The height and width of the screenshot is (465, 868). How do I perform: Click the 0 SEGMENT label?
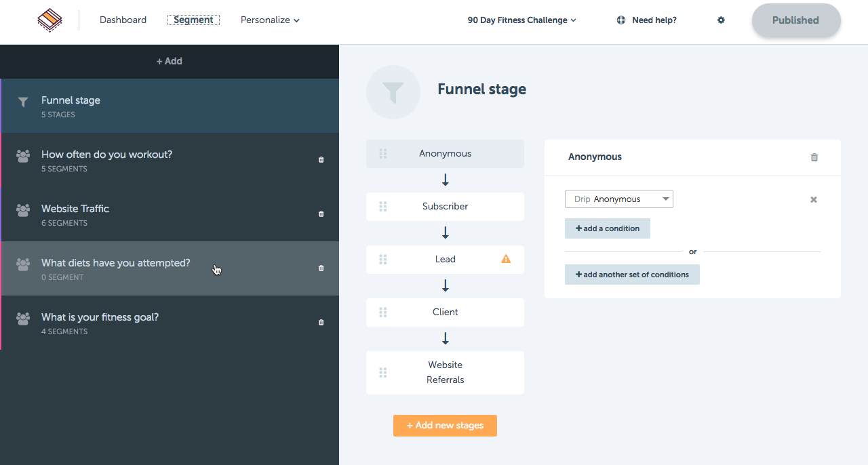[x=62, y=277]
